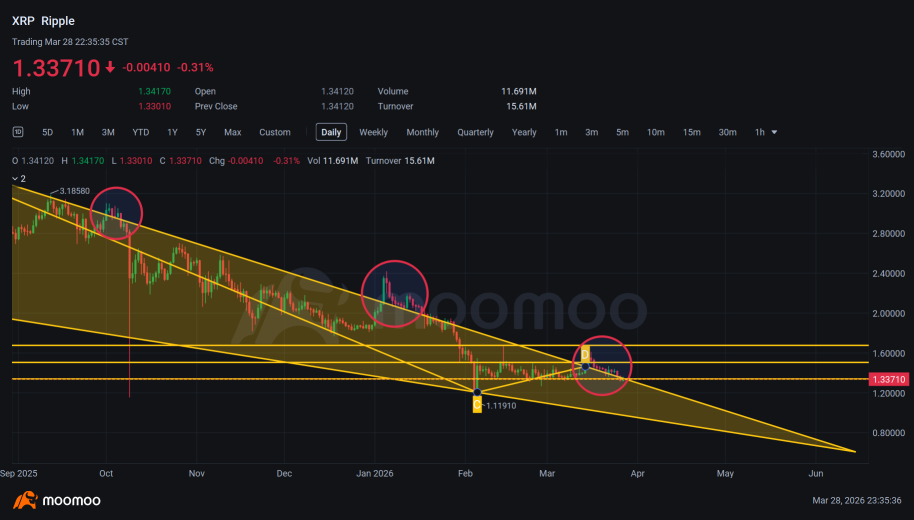Click the current price tag 1.33710 on axis
The image size is (914, 520).
click(x=888, y=380)
